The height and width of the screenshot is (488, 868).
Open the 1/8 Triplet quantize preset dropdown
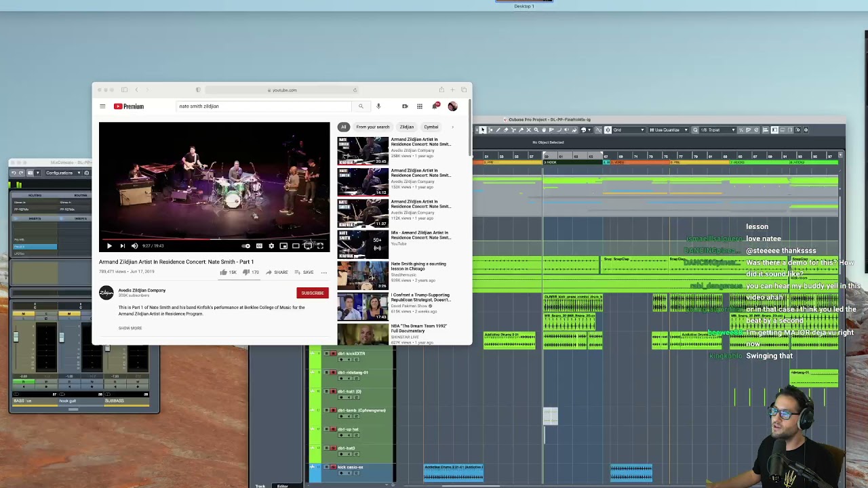pyautogui.click(x=717, y=130)
